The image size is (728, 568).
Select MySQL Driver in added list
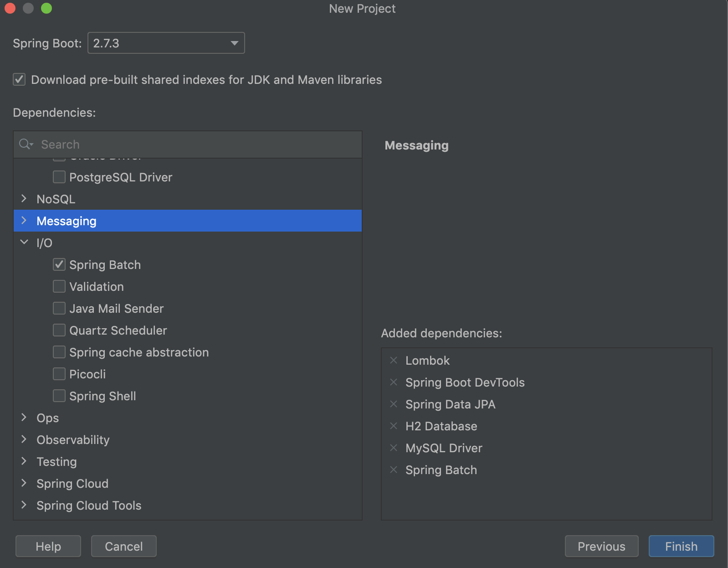click(444, 448)
